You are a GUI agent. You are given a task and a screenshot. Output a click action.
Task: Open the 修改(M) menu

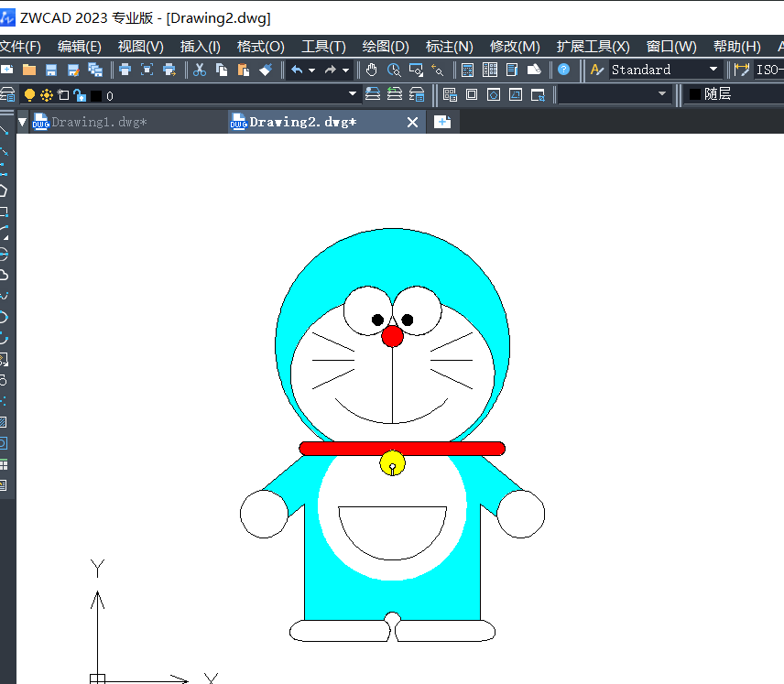515,47
